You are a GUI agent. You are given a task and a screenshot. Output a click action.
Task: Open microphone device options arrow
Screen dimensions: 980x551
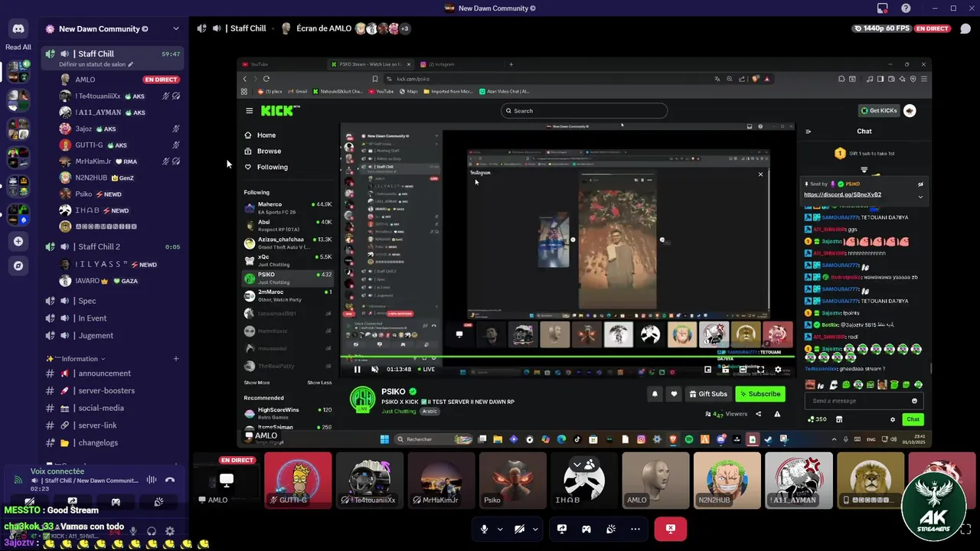click(x=500, y=529)
